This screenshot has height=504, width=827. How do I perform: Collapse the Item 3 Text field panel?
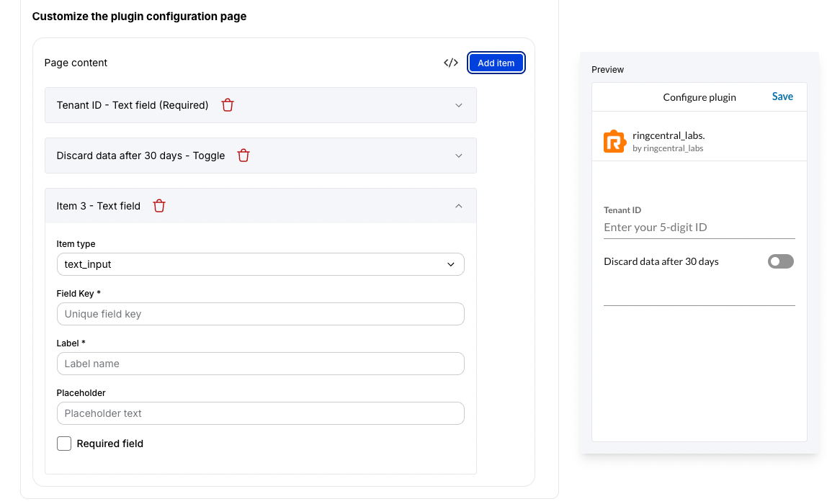(459, 205)
